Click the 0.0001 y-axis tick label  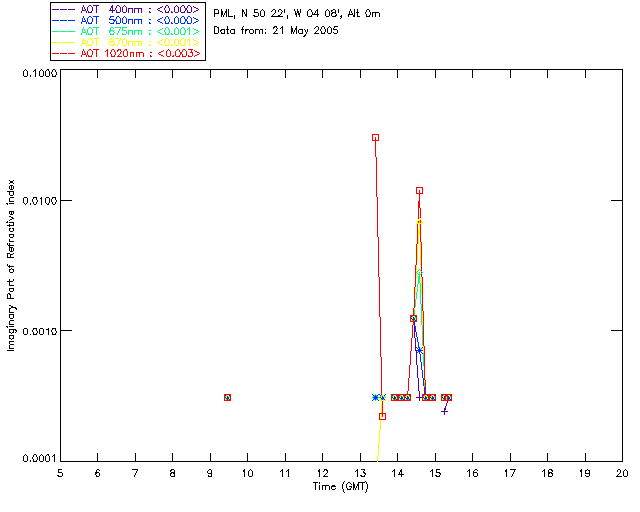tap(40, 459)
